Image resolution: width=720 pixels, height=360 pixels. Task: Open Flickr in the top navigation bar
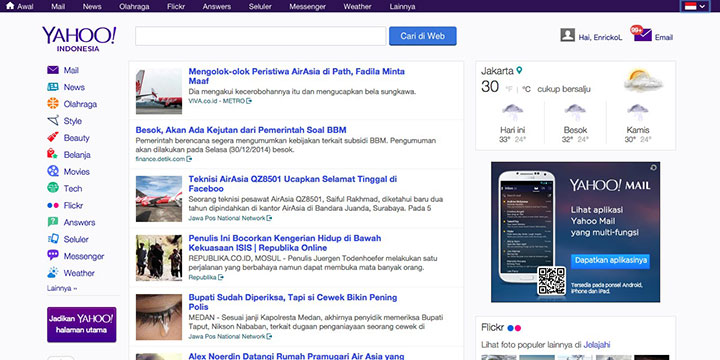click(x=176, y=6)
